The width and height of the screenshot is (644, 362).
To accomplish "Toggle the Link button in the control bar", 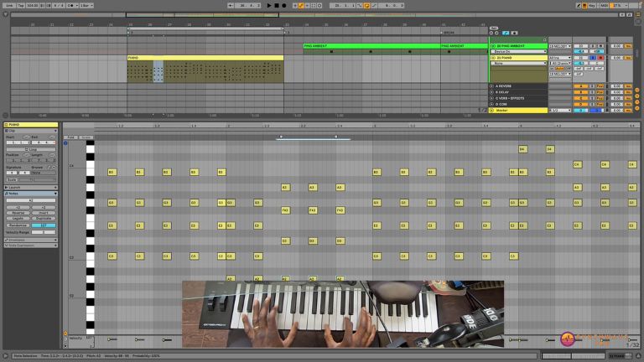I will (x=9, y=5).
